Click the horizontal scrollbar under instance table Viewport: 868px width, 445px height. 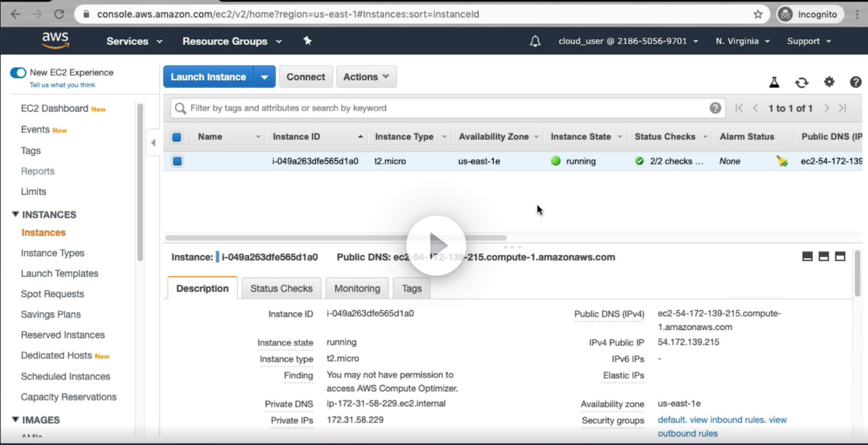pos(335,238)
